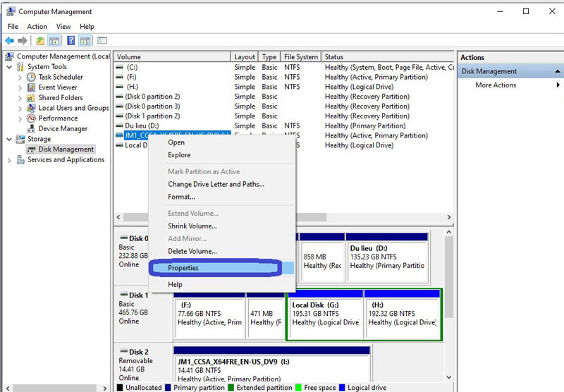The image size is (564, 392).
Task: Select the Event Viewer icon
Action: 31,87
